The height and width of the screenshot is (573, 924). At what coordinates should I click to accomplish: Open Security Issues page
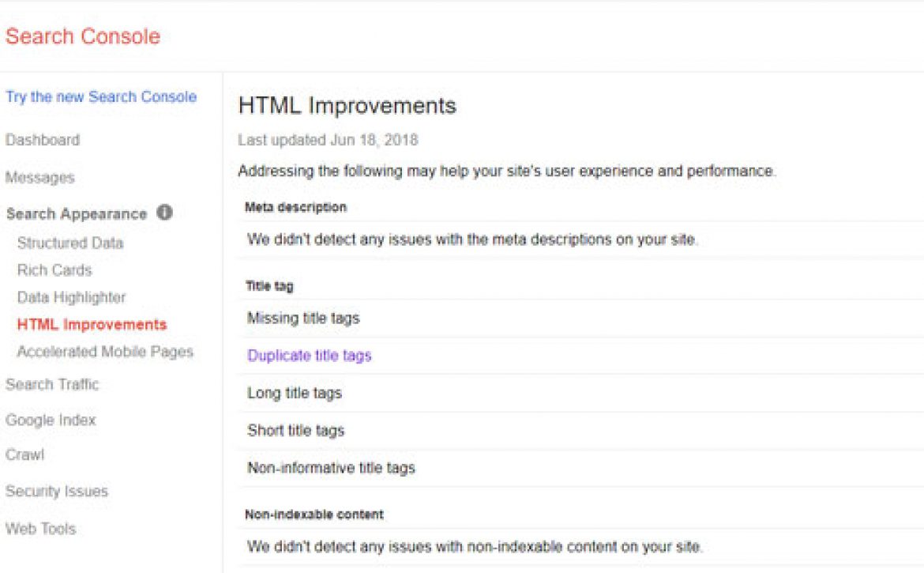57,491
